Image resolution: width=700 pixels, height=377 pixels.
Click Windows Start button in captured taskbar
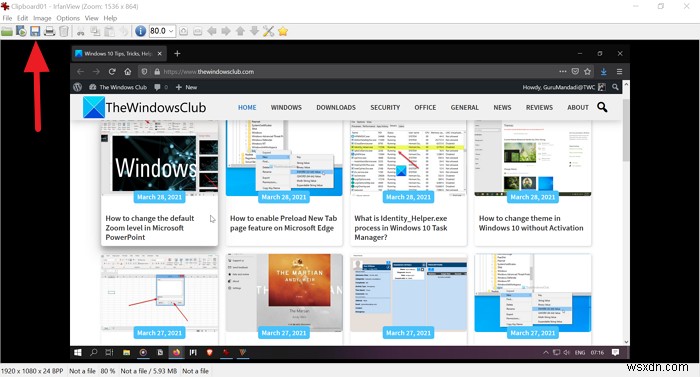(78, 352)
